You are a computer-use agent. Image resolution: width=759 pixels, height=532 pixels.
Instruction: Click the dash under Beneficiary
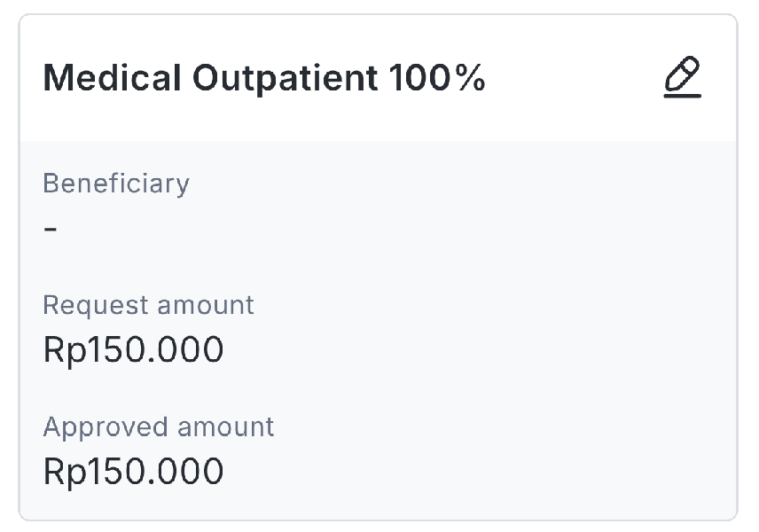[x=51, y=229]
